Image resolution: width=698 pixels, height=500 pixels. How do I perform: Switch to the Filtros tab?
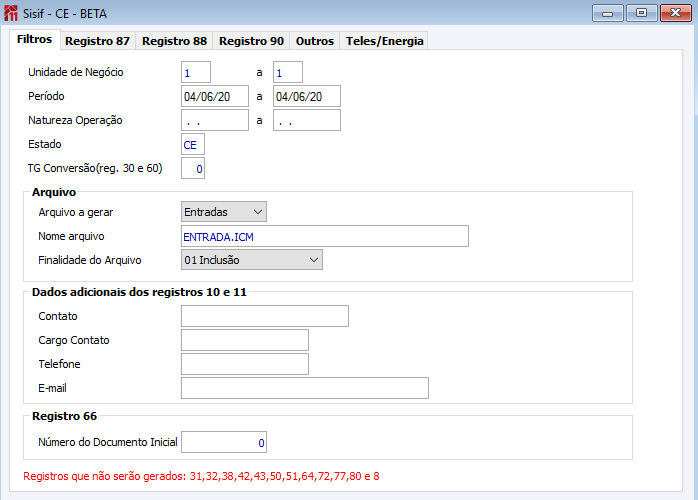point(35,39)
